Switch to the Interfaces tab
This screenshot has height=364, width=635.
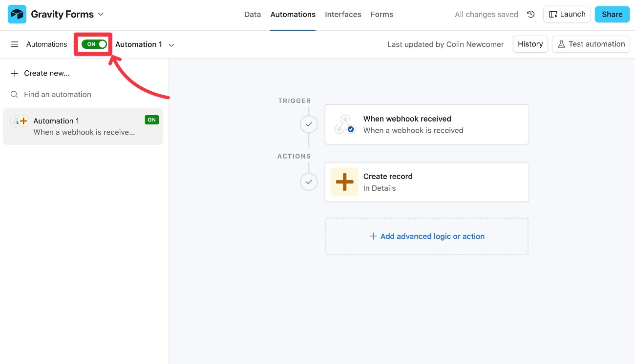343,14
